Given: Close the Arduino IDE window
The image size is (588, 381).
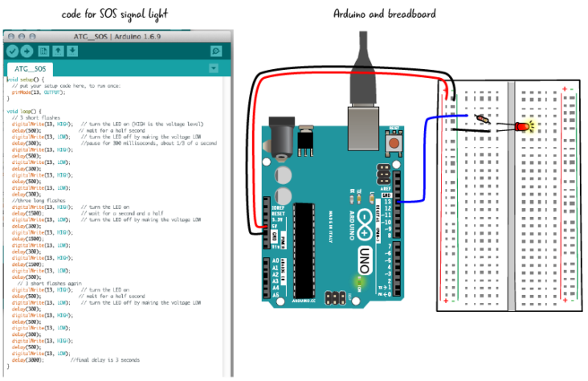Looking at the screenshot, I should pos(11,36).
